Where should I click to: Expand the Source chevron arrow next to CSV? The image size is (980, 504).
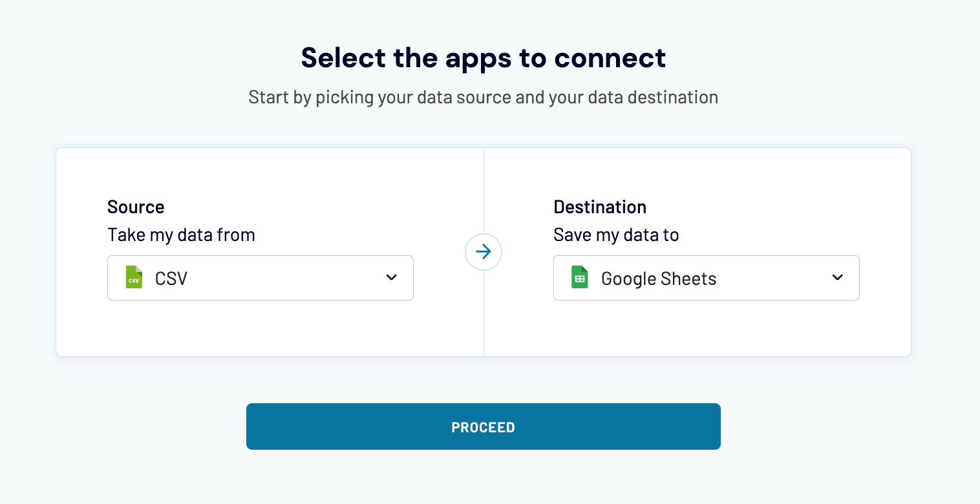(x=391, y=277)
